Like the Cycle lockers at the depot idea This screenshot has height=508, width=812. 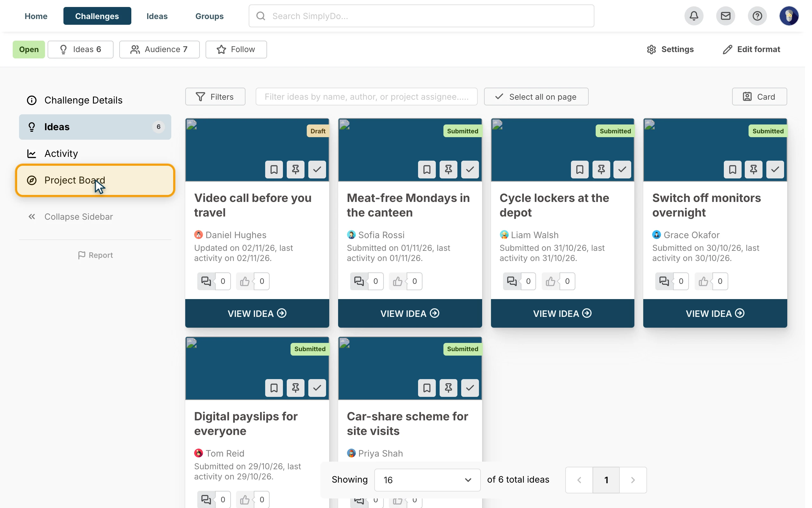click(550, 281)
